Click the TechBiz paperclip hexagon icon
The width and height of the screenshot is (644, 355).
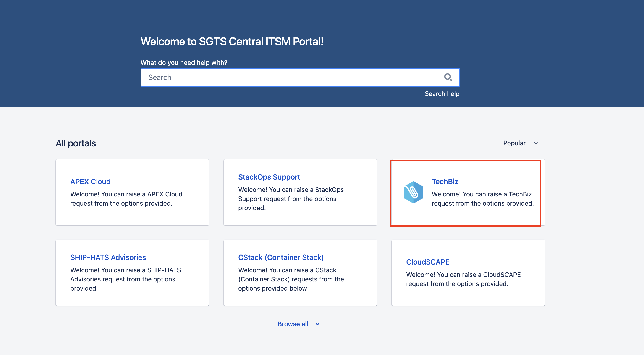pyautogui.click(x=413, y=192)
